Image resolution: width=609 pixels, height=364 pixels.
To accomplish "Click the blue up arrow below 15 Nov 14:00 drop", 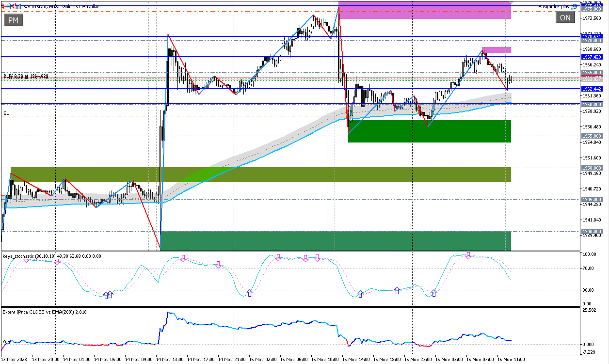I will 360,294.
